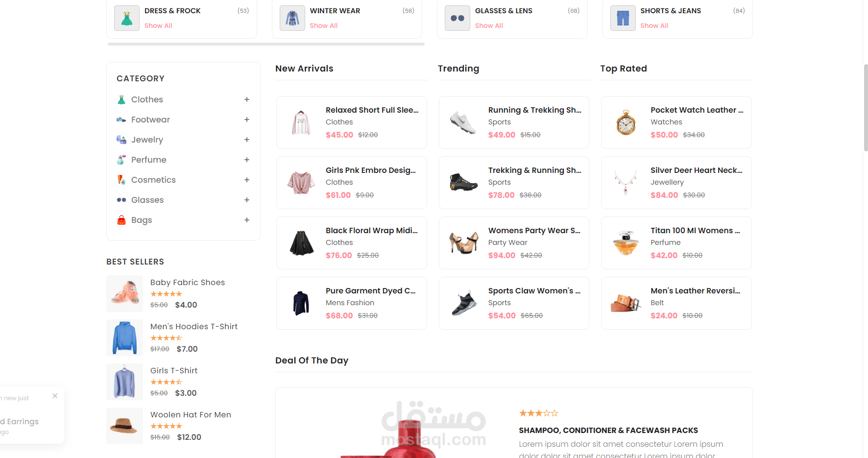Select the Perfume category menu item
Image resolution: width=868 pixels, height=458 pixels.
point(149,160)
